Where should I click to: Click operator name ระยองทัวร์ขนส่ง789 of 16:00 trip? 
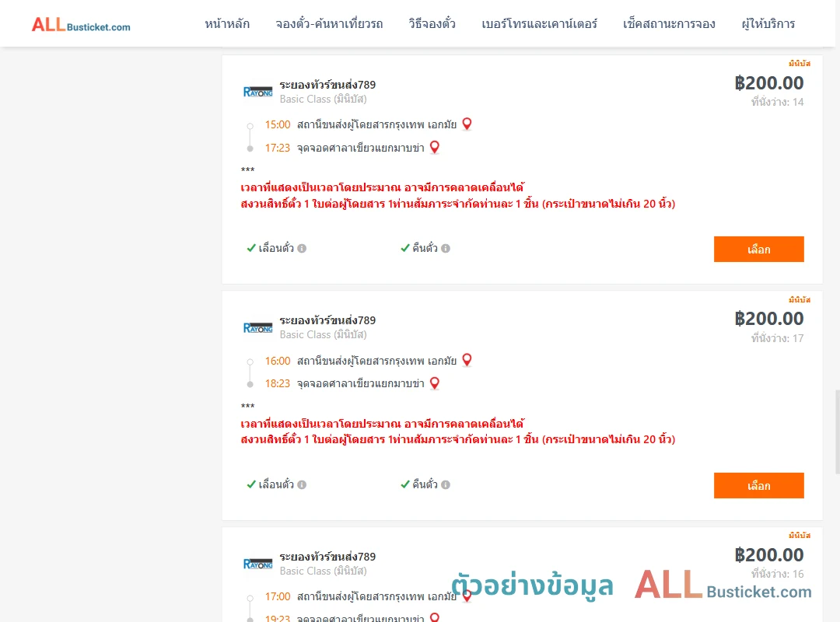[x=327, y=320]
